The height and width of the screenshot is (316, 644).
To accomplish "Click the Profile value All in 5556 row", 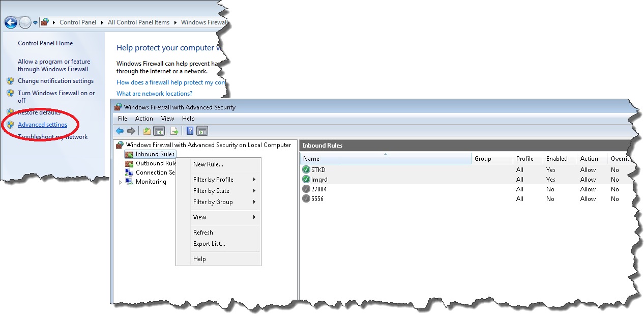I will (520, 199).
